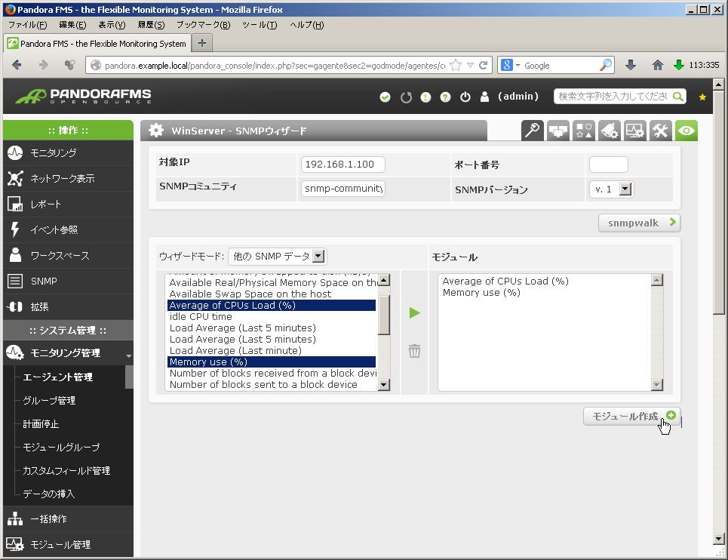Click the admin user icon
728x560 pixels.
coord(485,97)
